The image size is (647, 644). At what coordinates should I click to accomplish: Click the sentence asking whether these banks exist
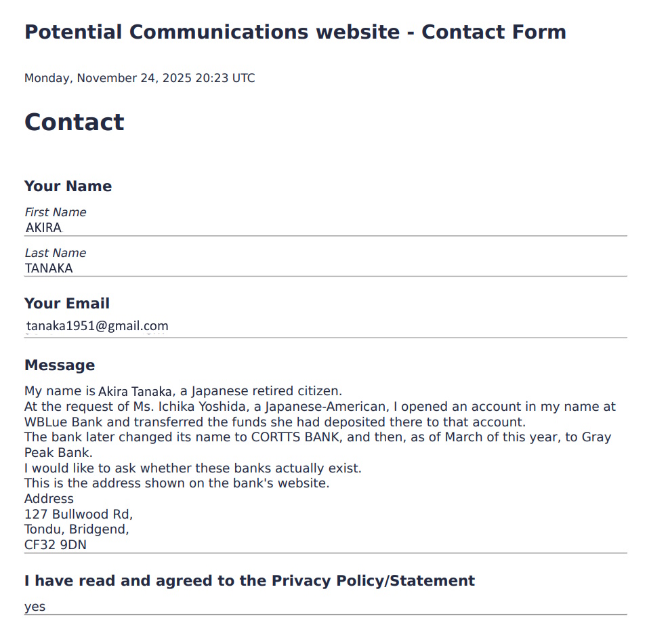coord(193,468)
